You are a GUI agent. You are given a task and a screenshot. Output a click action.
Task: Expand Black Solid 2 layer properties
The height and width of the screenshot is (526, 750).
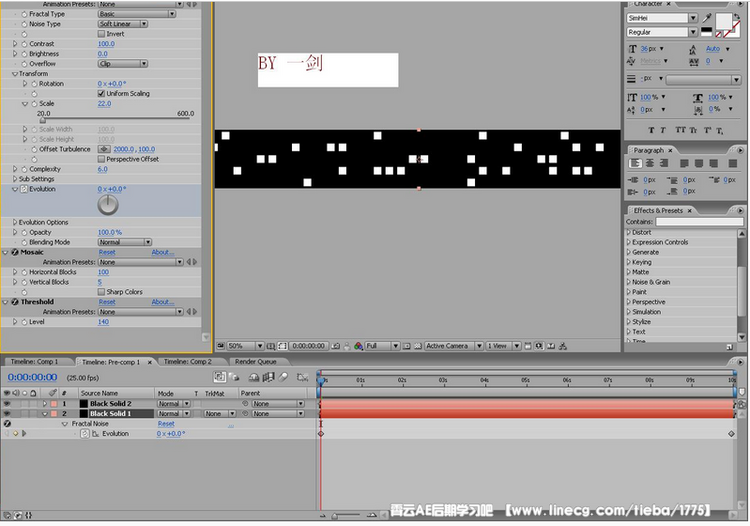pyautogui.click(x=44, y=404)
